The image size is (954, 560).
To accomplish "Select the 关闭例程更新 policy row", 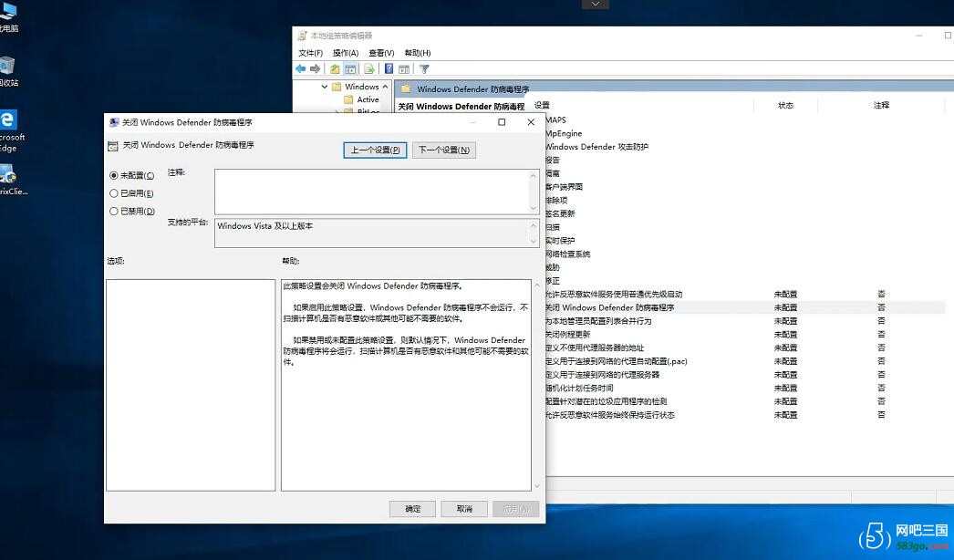I will 745,334.
